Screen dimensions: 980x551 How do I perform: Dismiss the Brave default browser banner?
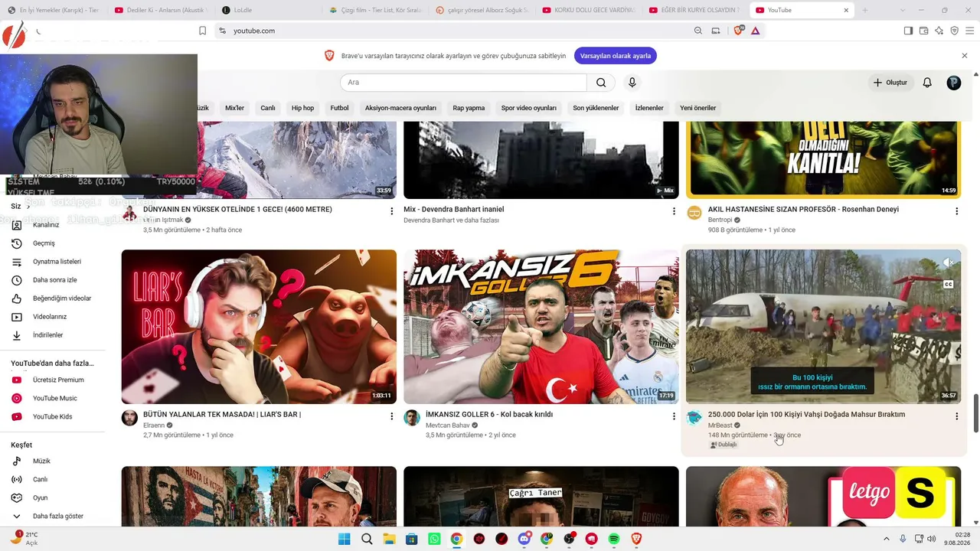pos(965,56)
